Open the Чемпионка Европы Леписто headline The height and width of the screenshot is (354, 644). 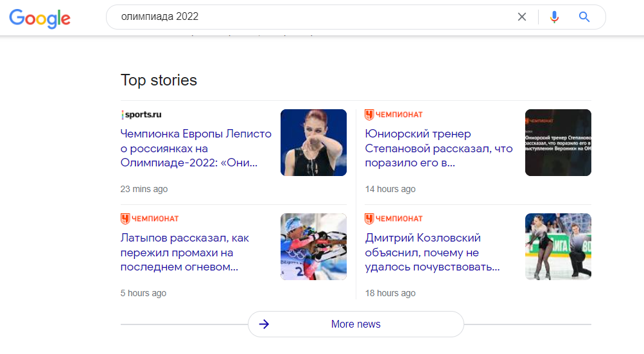196,148
